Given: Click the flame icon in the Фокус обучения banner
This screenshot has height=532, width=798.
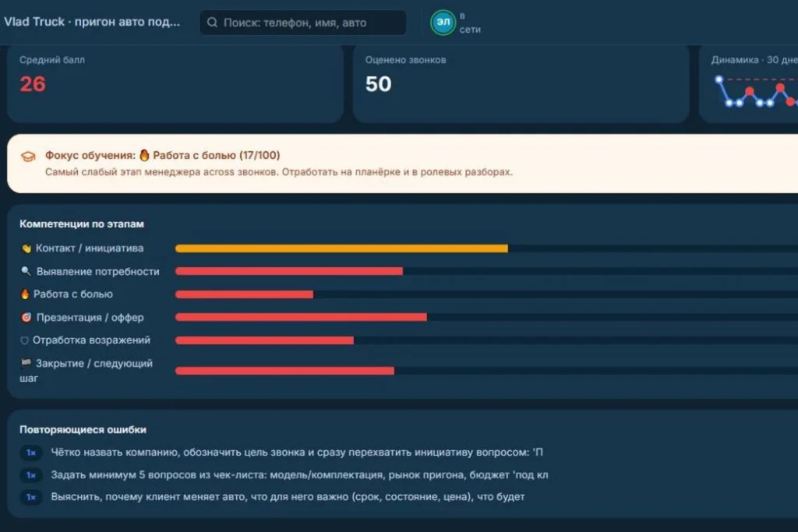Looking at the screenshot, I should pyautogui.click(x=144, y=155).
